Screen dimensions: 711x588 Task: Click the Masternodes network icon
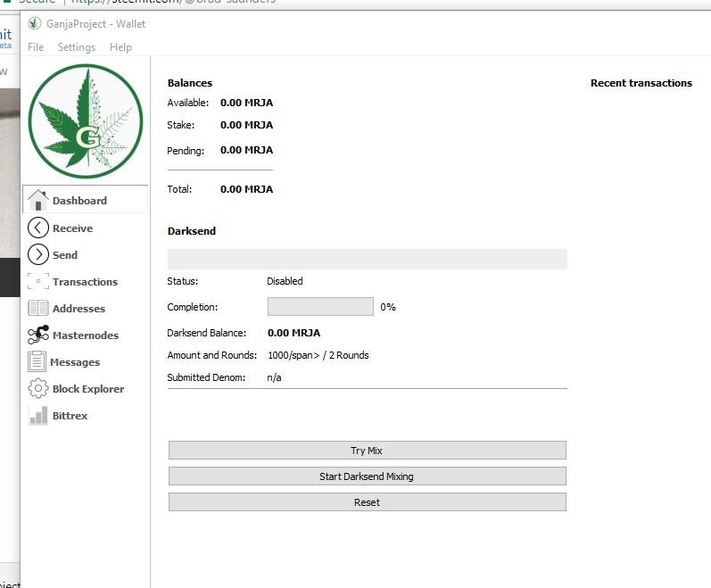coord(38,335)
